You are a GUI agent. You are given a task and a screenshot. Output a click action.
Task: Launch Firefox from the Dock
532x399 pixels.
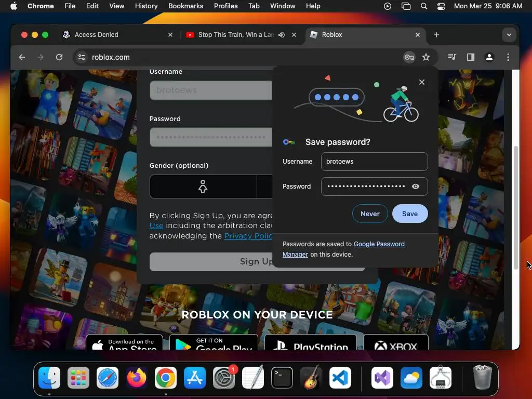[137, 378]
